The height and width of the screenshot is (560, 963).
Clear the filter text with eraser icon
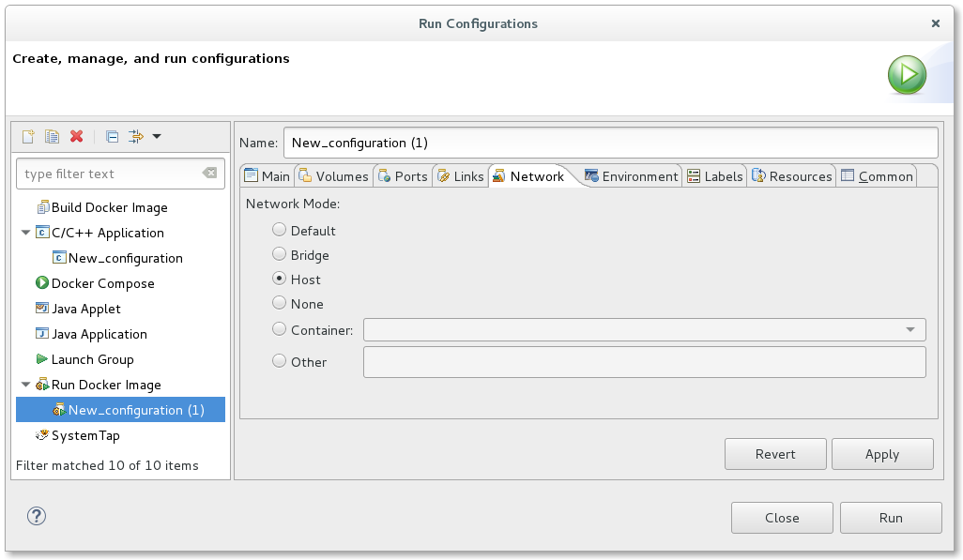tap(209, 174)
